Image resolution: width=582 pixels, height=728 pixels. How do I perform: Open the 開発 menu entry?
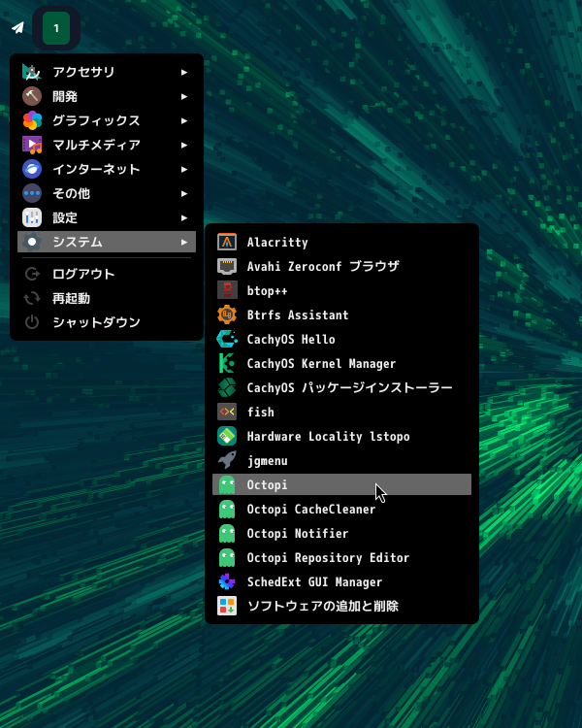(x=107, y=96)
